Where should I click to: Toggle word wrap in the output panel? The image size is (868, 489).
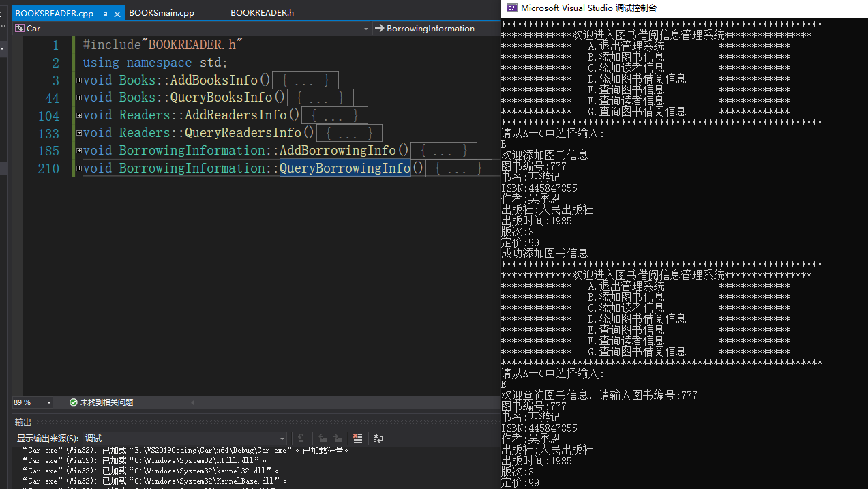click(x=378, y=439)
